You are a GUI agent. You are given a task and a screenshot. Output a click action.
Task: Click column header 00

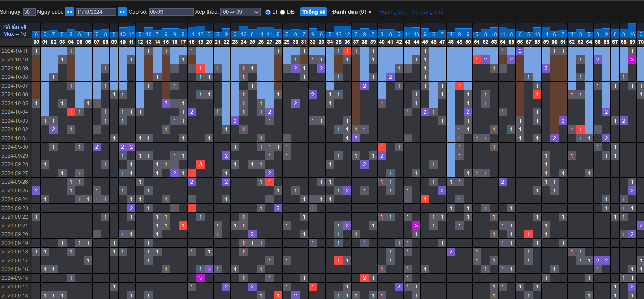tap(36, 42)
